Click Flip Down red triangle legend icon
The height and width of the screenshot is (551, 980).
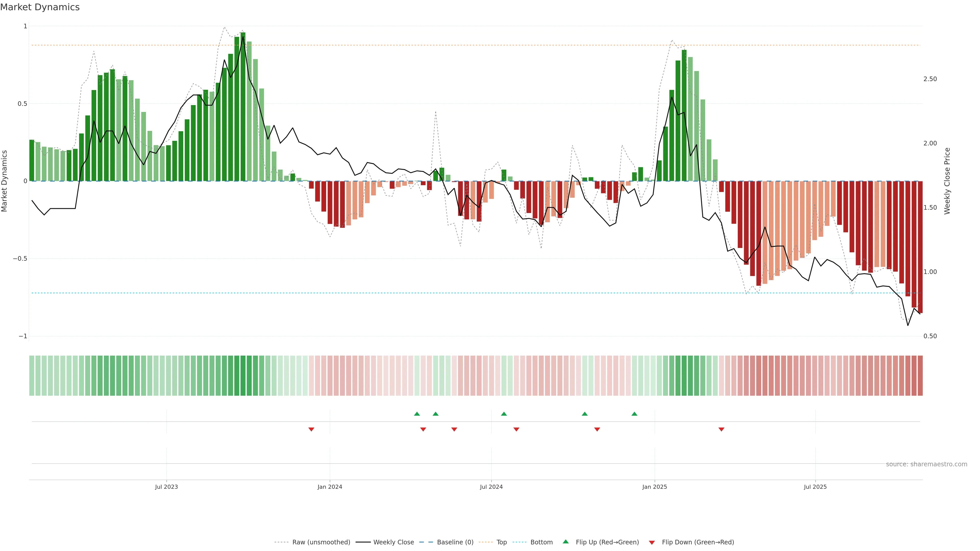[x=652, y=543]
